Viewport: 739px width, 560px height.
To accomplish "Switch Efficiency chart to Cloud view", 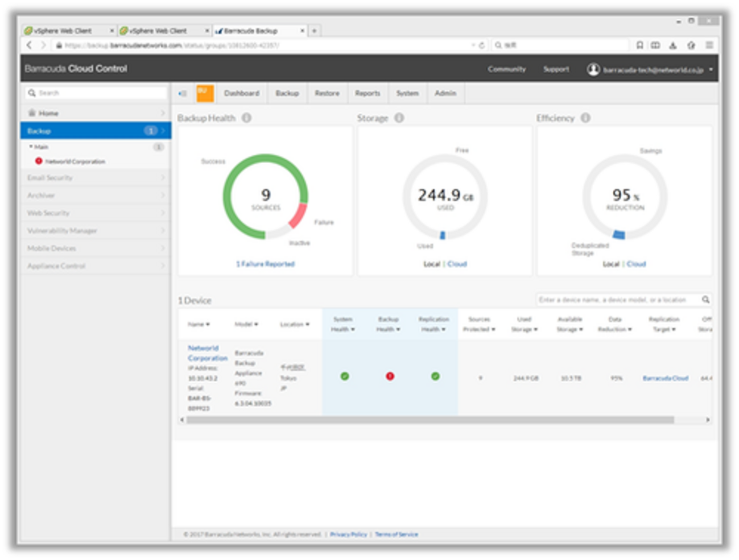I will tap(636, 264).
